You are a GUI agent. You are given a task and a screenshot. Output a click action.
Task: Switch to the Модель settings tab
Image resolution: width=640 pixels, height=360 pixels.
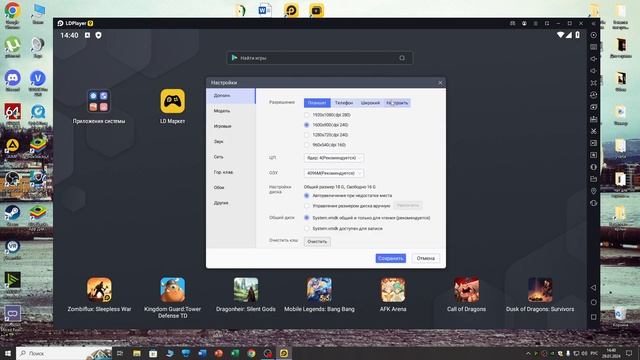pyautogui.click(x=231, y=111)
